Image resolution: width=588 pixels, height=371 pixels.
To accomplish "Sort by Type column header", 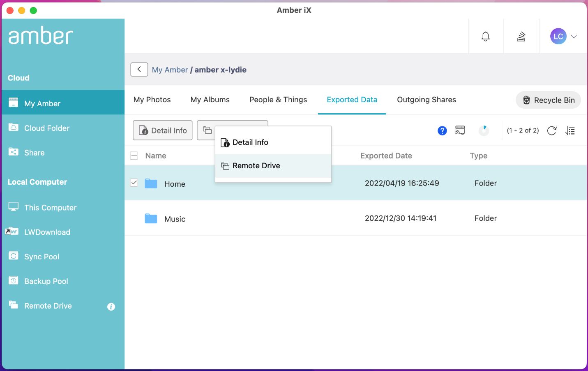I will pos(479,156).
